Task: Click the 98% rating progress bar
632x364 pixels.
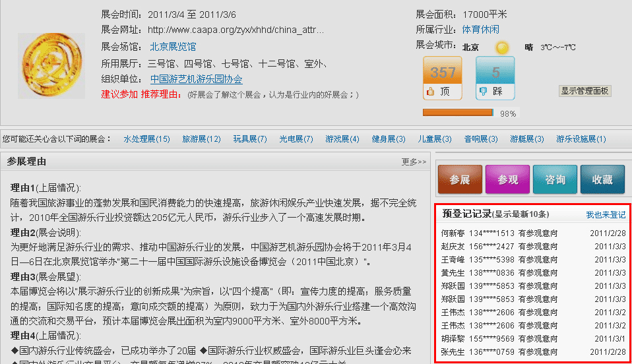Action: pyautogui.click(x=458, y=113)
